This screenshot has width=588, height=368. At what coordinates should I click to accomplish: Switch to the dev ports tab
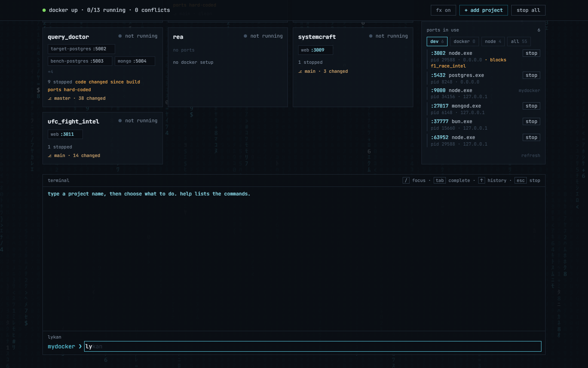point(437,41)
